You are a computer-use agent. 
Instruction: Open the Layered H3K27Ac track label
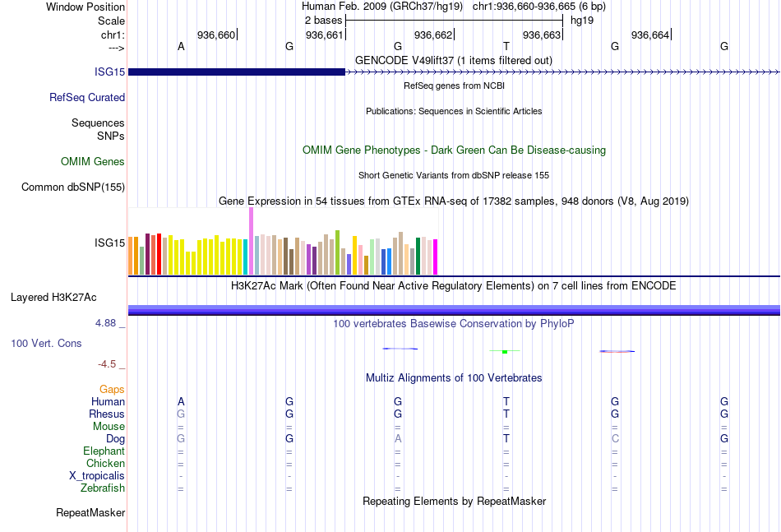point(53,298)
